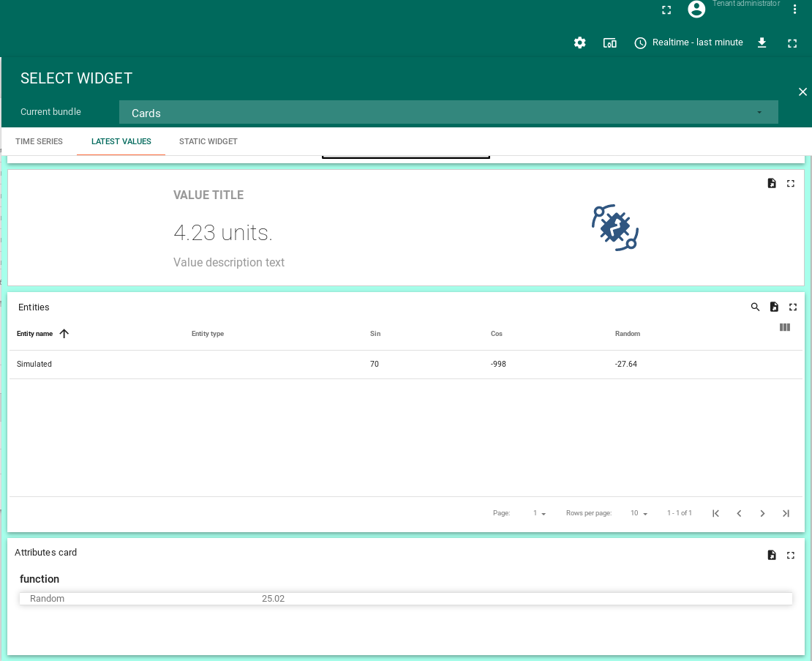Expand the Page number selector
This screenshot has height=661, width=812.
click(x=539, y=513)
